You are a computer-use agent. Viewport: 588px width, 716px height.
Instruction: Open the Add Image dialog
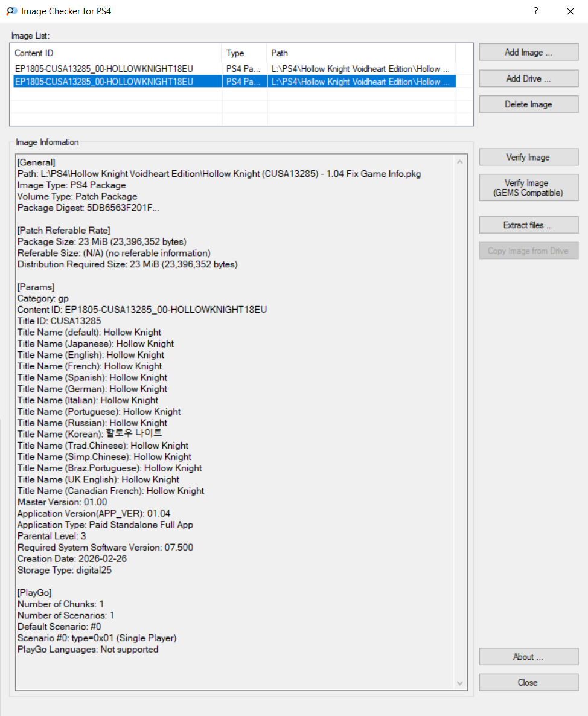pos(528,53)
